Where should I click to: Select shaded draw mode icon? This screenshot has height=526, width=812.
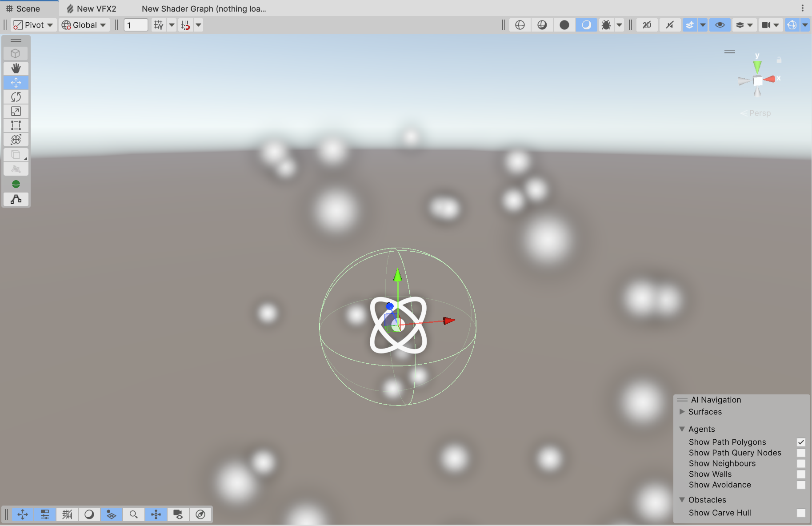coord(587,25)
